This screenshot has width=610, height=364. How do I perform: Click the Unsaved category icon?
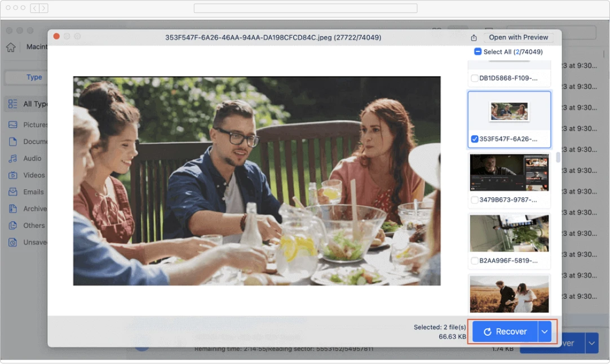[12, 242]
